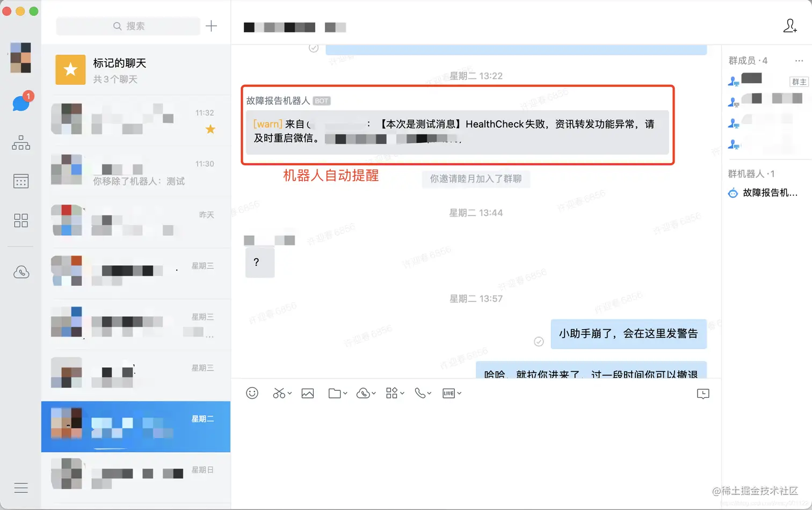Open the emoji picker
This screenshot has height=510, width=812.
pos(252,393)
